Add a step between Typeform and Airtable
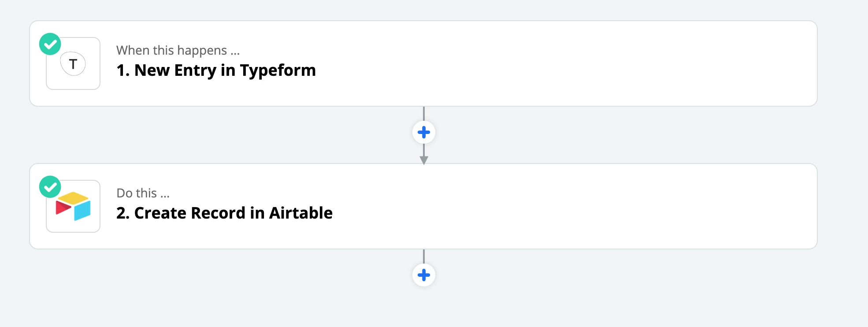This screenshot has height=327, width=868. pyautogui.click(x=424, y=132)
